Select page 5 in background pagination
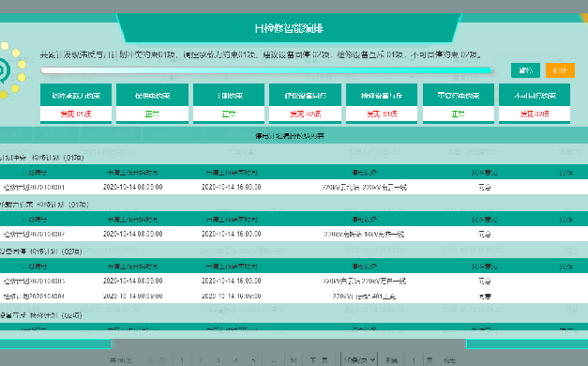This screenshot has width=588, height=366. pos(254,360)
